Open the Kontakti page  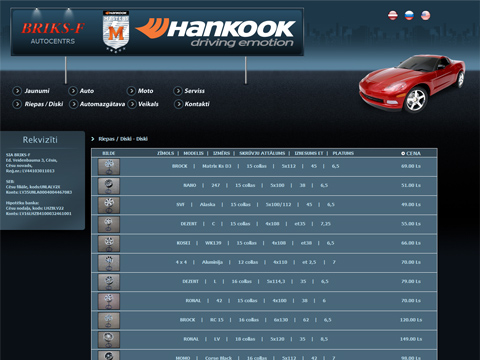pyautogui.click(x=197, y=104)
